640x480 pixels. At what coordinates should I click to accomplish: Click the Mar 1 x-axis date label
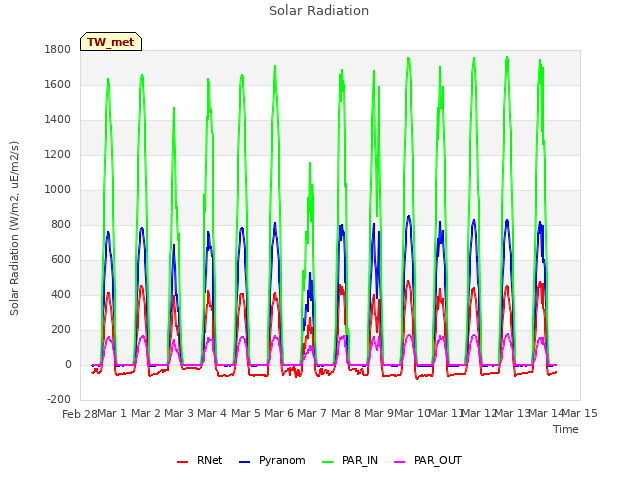click(x=112, y=413)
